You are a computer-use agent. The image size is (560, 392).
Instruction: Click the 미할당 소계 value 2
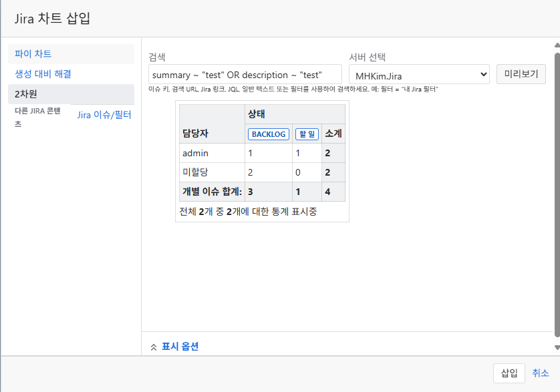327,172
